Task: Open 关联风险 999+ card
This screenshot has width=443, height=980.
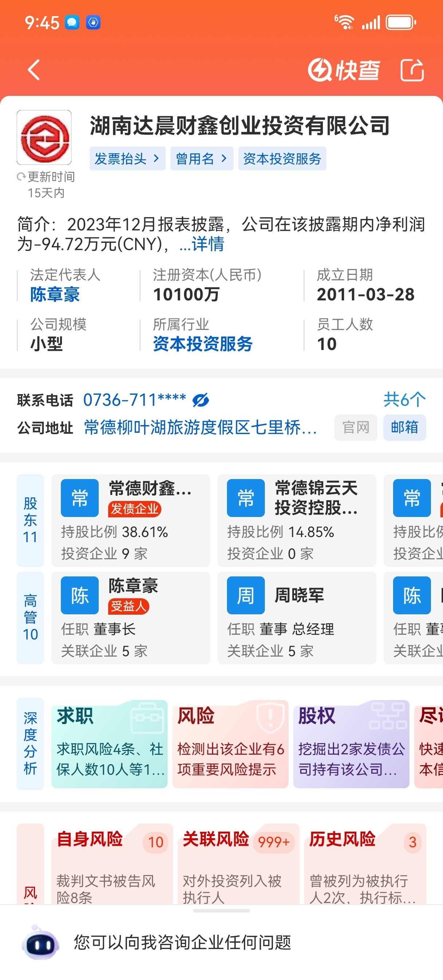Action: pos(238,864)
